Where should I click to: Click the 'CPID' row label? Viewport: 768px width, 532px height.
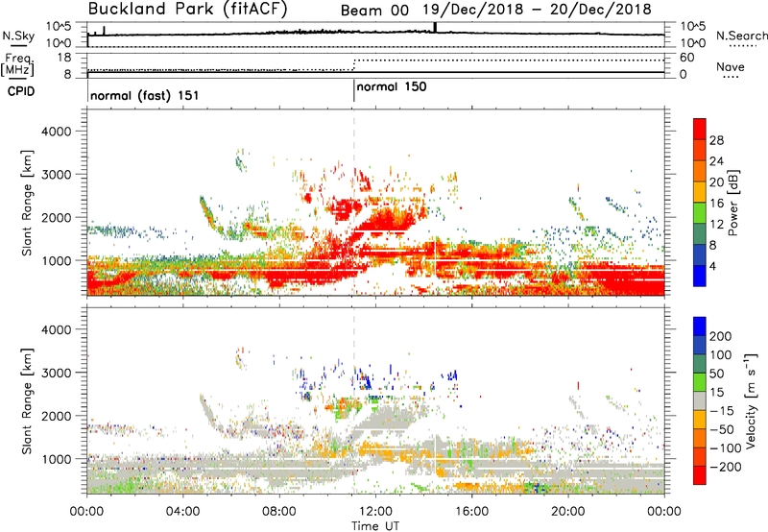tap(21, 91)
